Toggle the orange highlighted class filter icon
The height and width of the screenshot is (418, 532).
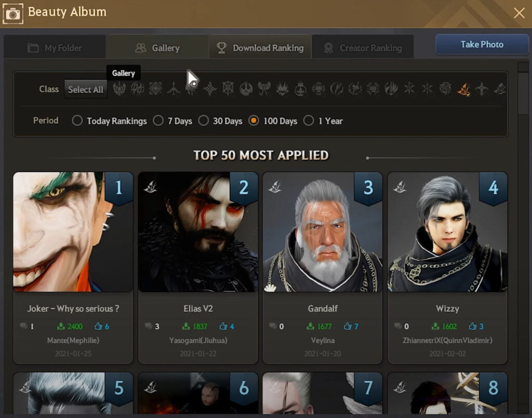coord(463,89)
